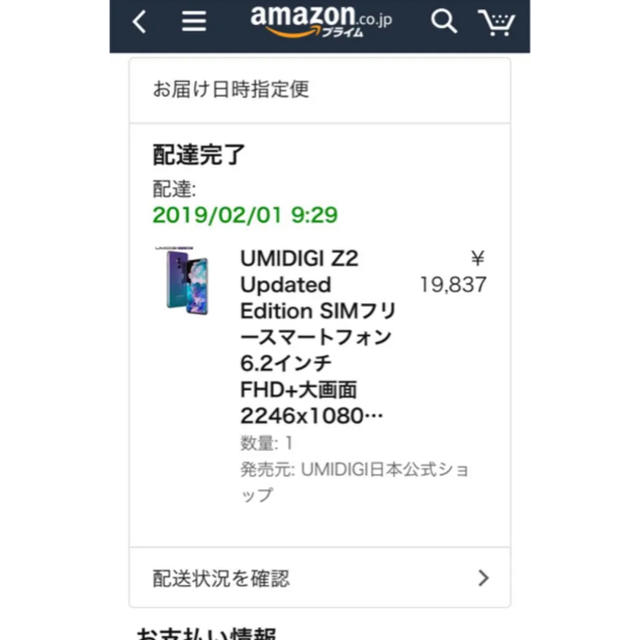The height and width of the screenshot is (640, 640).
Task: Select the 19,837 yen price
Action: pos(453,272)
